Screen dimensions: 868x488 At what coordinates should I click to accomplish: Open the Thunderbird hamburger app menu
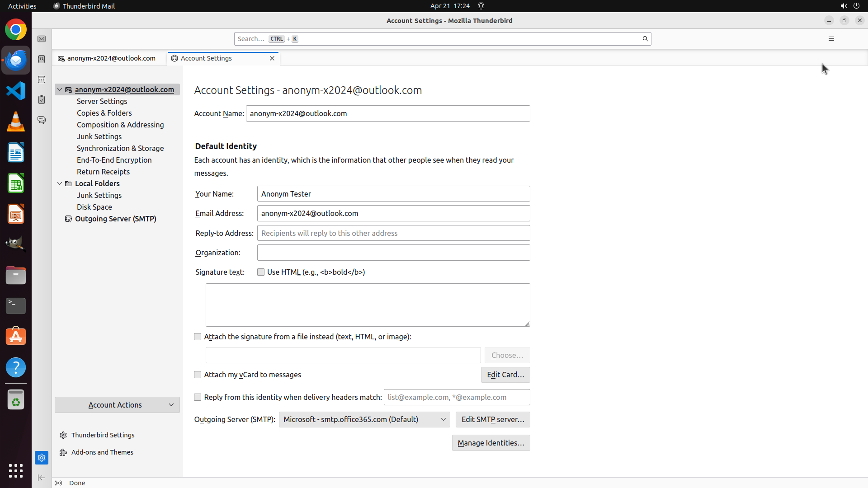pos(831,39)
